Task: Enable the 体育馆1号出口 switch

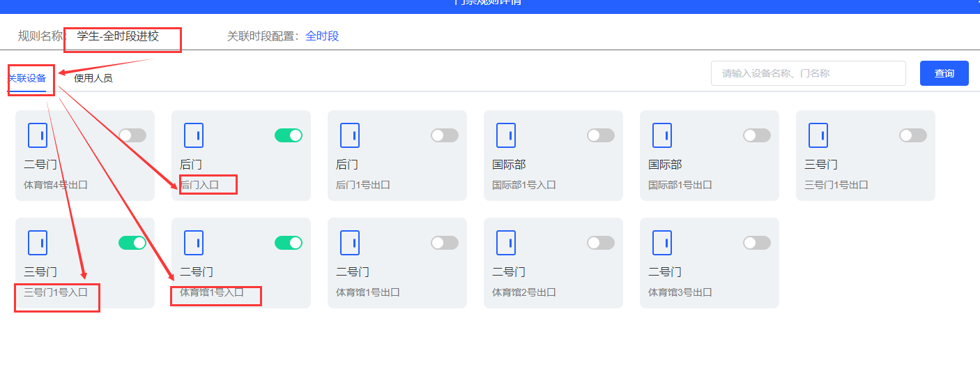Action: tap(445, 243)
